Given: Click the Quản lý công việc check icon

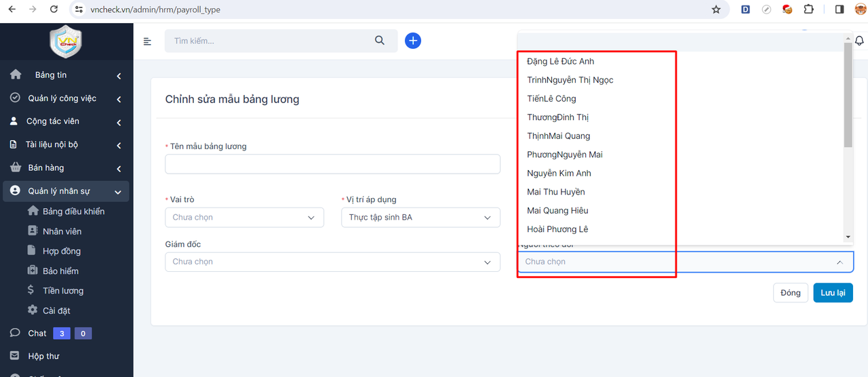Looking at the screenshot, I should coord(15,98).
